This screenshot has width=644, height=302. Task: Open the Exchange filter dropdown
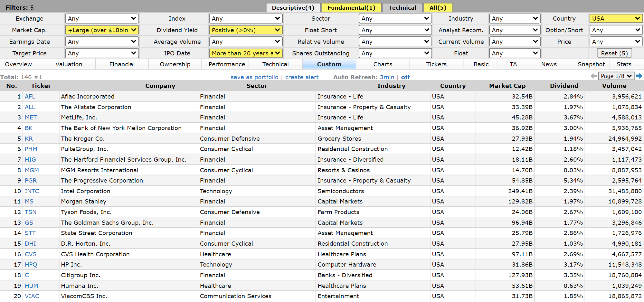[x=102, y=18]
